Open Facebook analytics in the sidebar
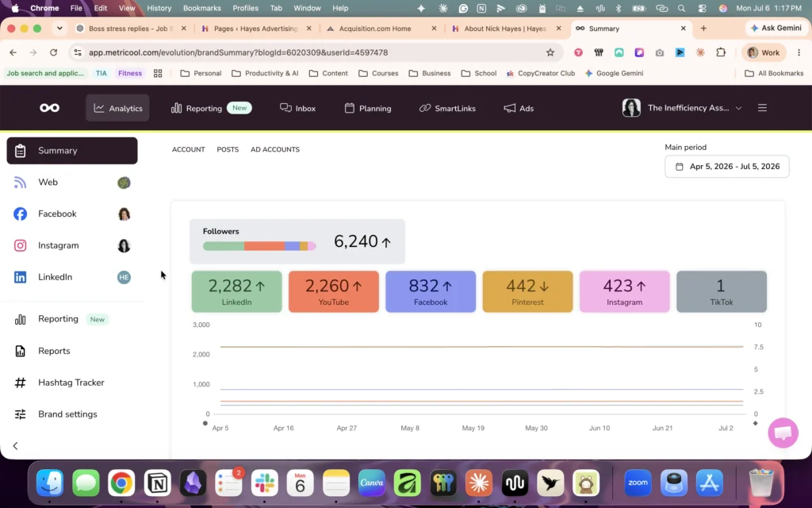Viewport: 812px width, 508px height. point(72,214)
